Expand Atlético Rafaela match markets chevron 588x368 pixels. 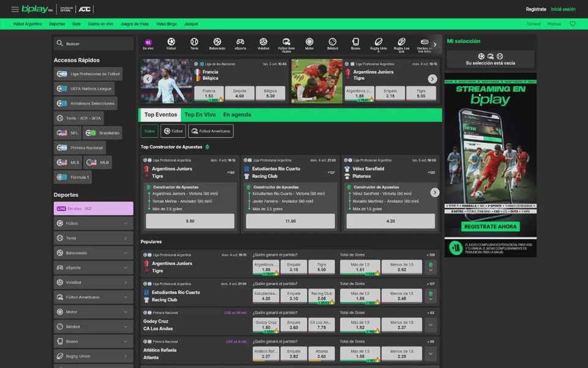(x=431, y=354)
